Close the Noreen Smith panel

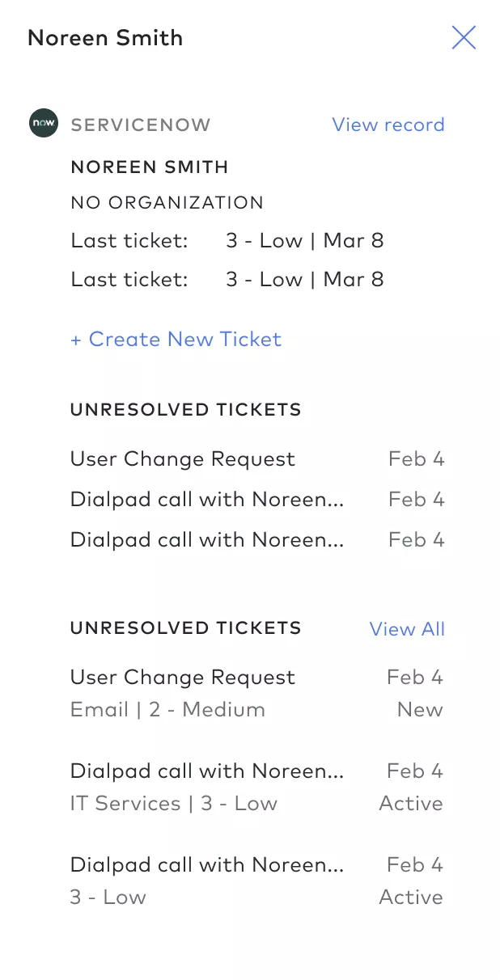(x=464, y=37)
